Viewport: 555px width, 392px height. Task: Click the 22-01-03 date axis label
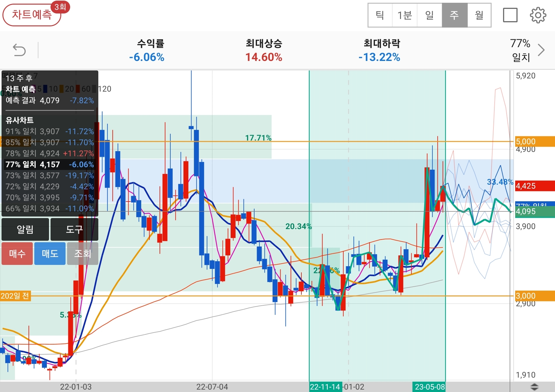76,387
